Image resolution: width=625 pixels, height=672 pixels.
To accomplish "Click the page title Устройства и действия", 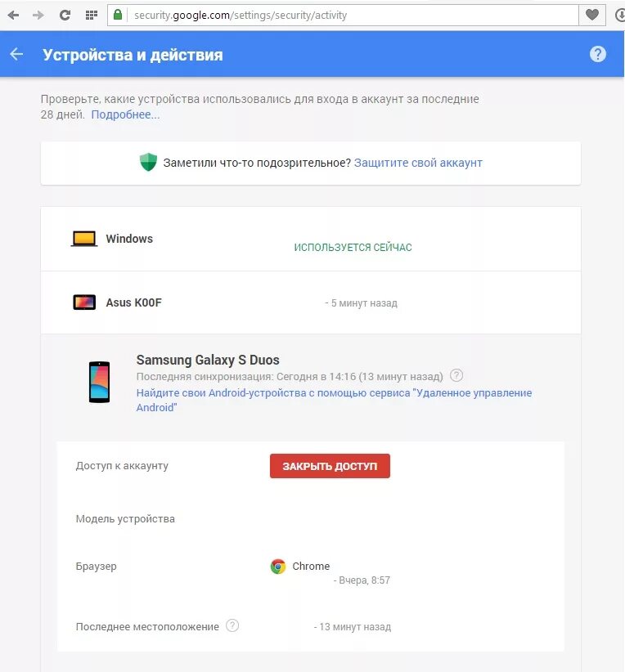I will [x=133, y=55].
